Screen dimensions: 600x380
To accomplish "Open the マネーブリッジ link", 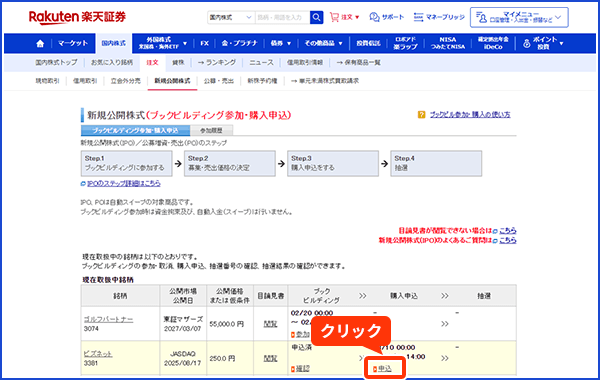I will click(x=445, y=17).
